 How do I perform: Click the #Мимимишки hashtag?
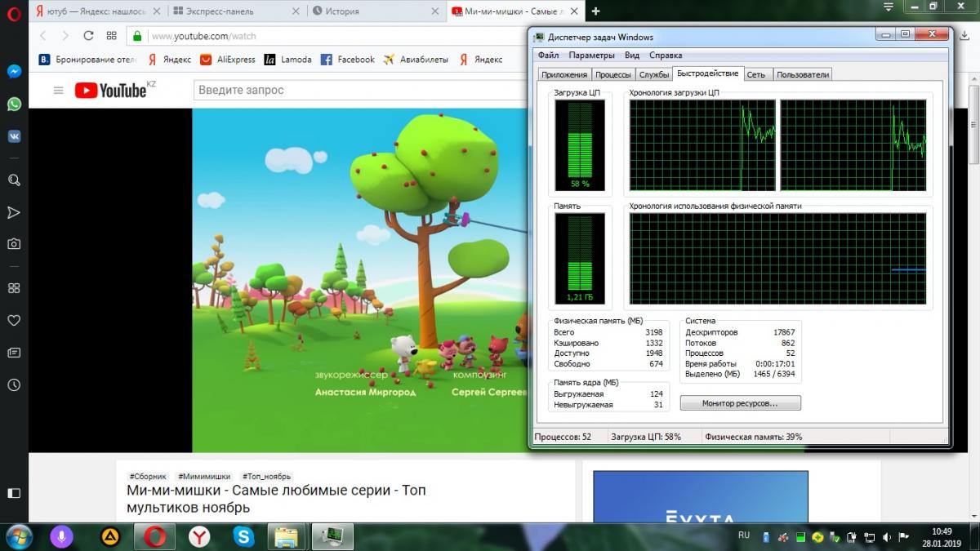[204, 477]
